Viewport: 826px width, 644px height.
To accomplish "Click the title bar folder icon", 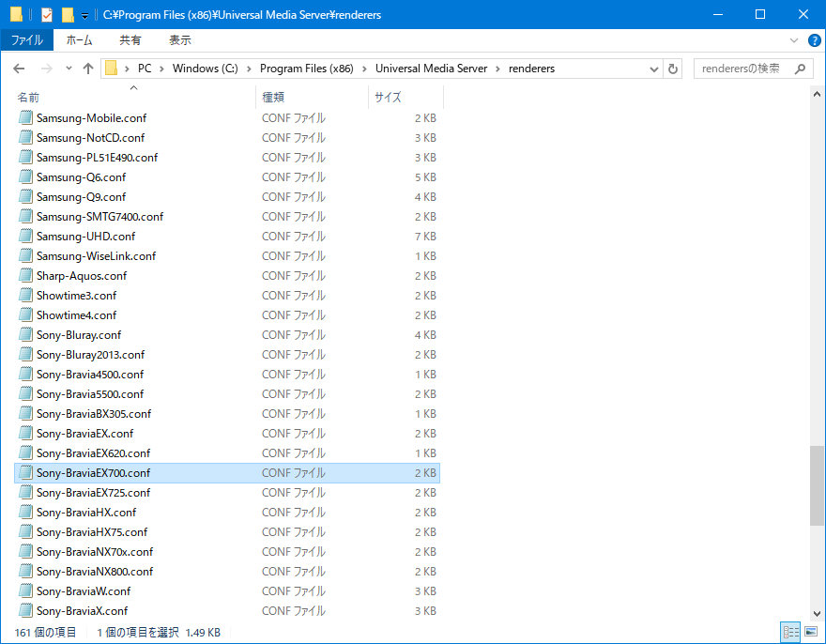I will [x=16, y=14].
